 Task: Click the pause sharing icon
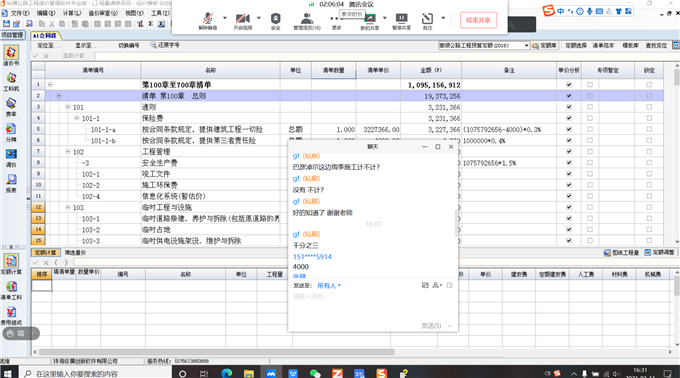pos(401,18)
